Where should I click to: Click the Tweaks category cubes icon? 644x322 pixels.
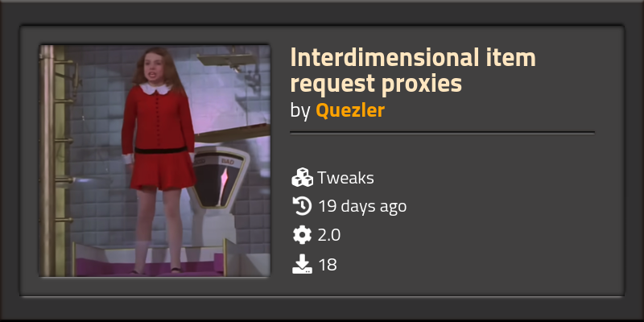(303, 178)
